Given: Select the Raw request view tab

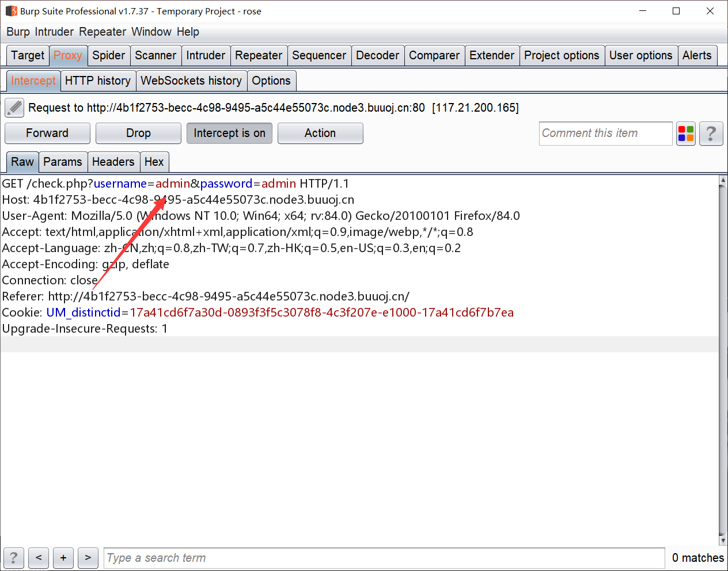Looking at the screenshot, I should pyautogui.click(x=22, y=162).
